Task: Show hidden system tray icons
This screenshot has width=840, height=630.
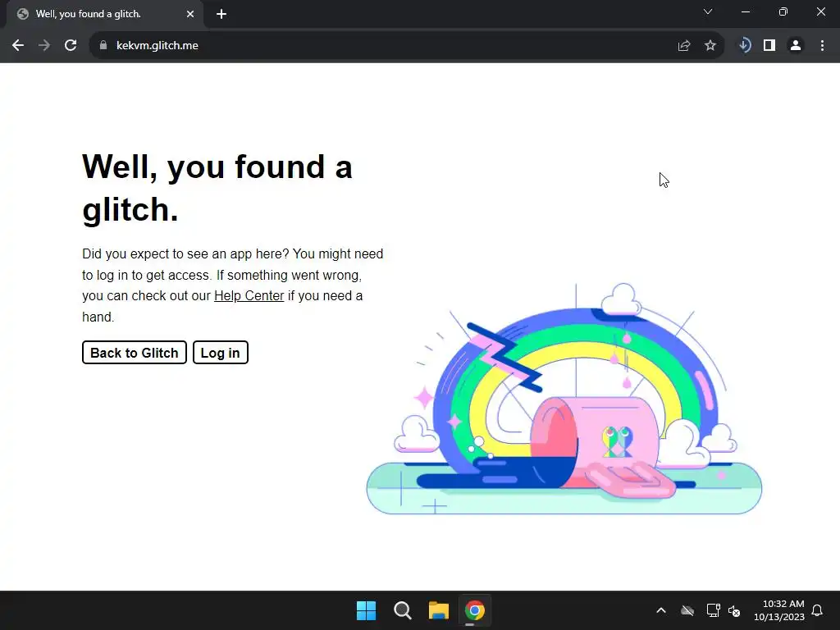Action: click(661, 610)
